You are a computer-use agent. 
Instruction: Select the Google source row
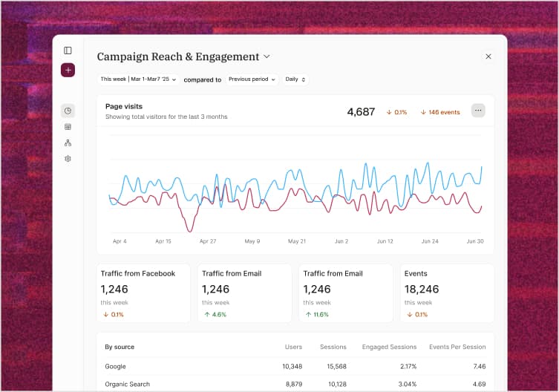[295, 366]
